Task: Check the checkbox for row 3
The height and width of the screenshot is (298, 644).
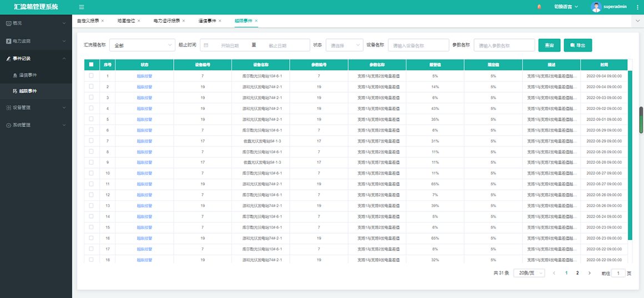Action: pos(91,97)
